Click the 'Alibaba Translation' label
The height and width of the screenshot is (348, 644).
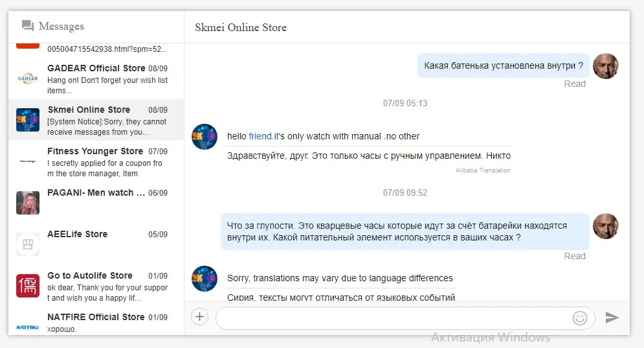click(483, 170)
